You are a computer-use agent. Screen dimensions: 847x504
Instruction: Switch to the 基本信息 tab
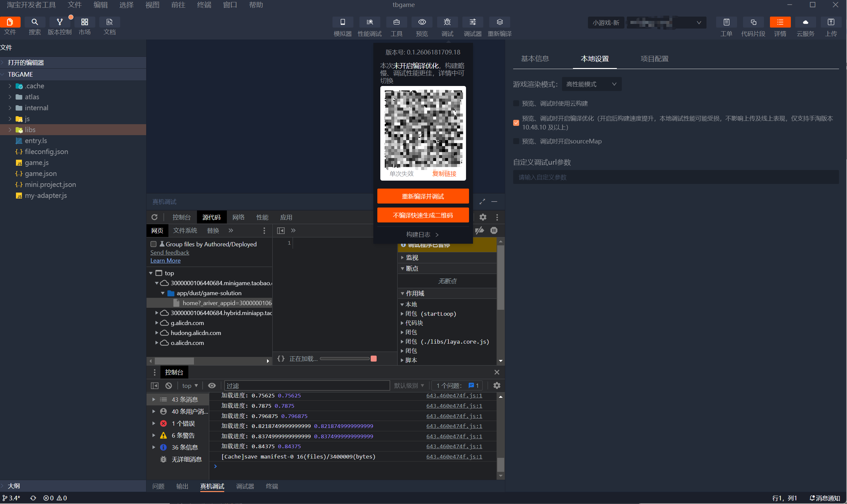point(535,59)
